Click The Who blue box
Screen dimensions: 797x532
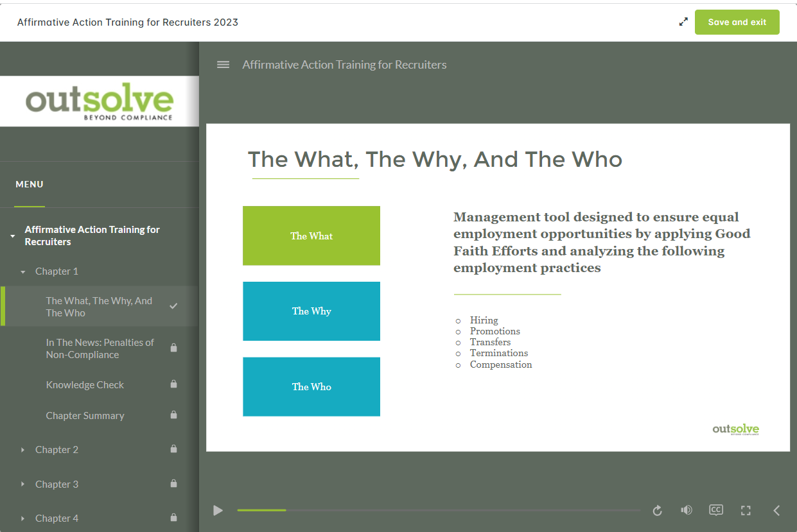pos(311,387)
